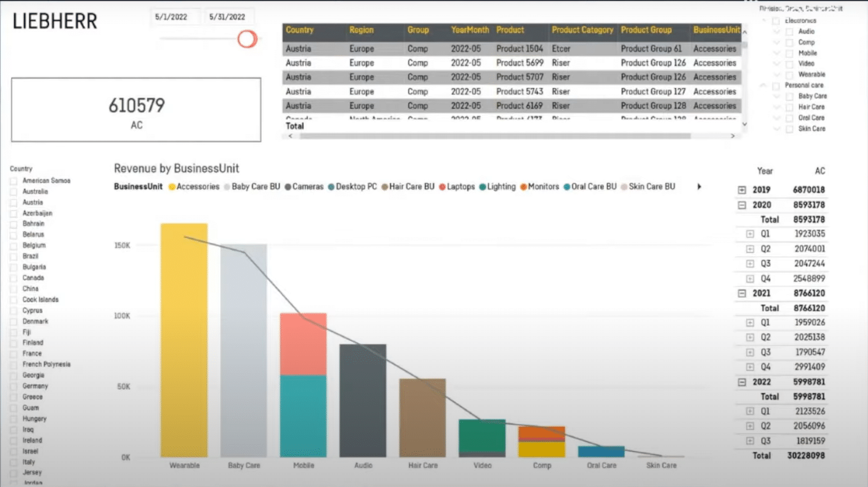Expand the 2019 row in Year matrix

coord(742,189)
